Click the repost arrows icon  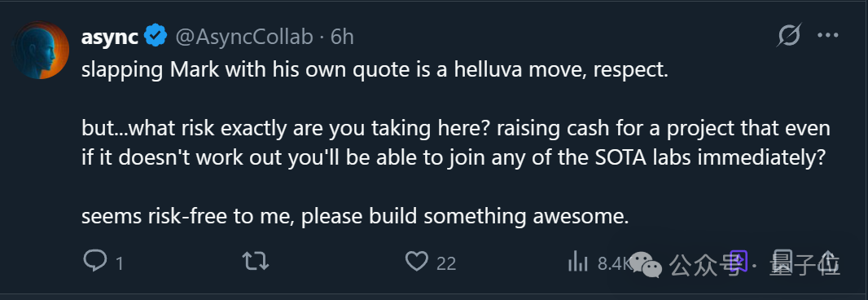(256, 261)
